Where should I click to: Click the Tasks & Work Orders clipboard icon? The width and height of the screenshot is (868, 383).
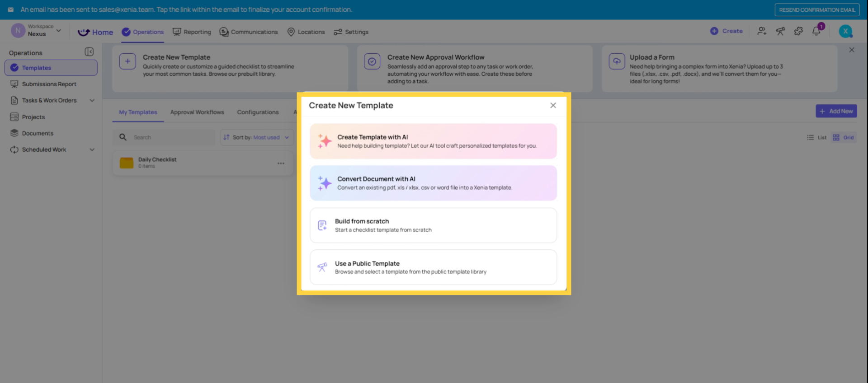coord(14,100)
